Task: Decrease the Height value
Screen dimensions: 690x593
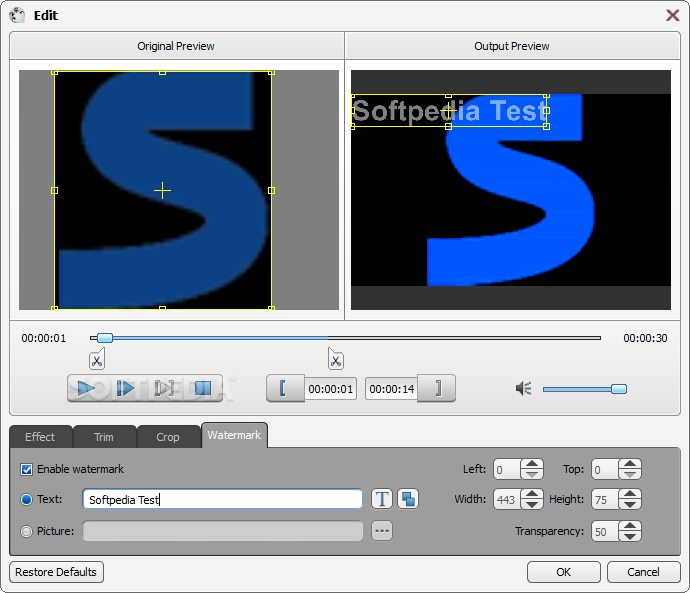Action: coord(630,504)
